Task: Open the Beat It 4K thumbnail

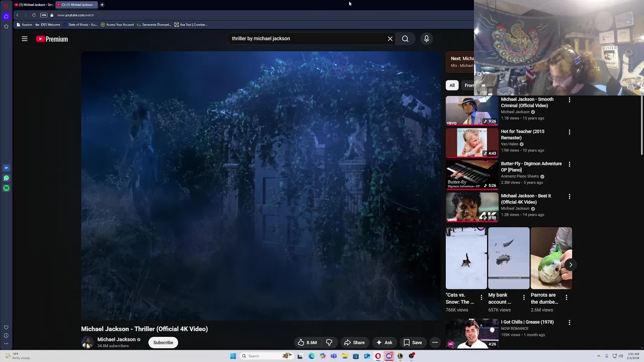Action: (x=472, y=207)
